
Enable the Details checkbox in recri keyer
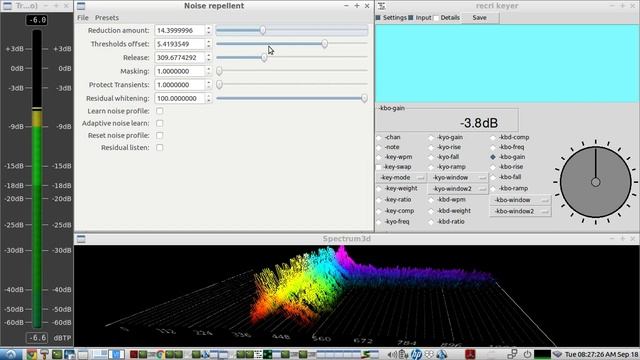click(x=436, y=18)
